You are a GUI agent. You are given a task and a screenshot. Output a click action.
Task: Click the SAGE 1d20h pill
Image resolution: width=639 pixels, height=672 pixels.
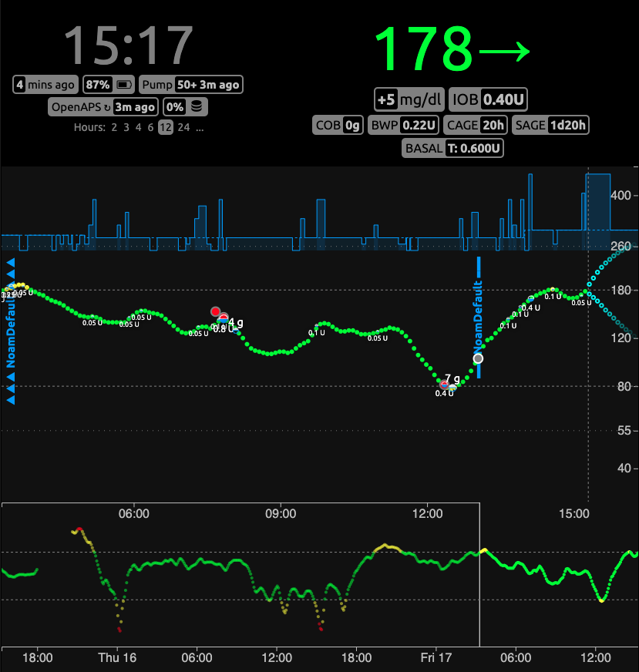click(x=551, y=125)
